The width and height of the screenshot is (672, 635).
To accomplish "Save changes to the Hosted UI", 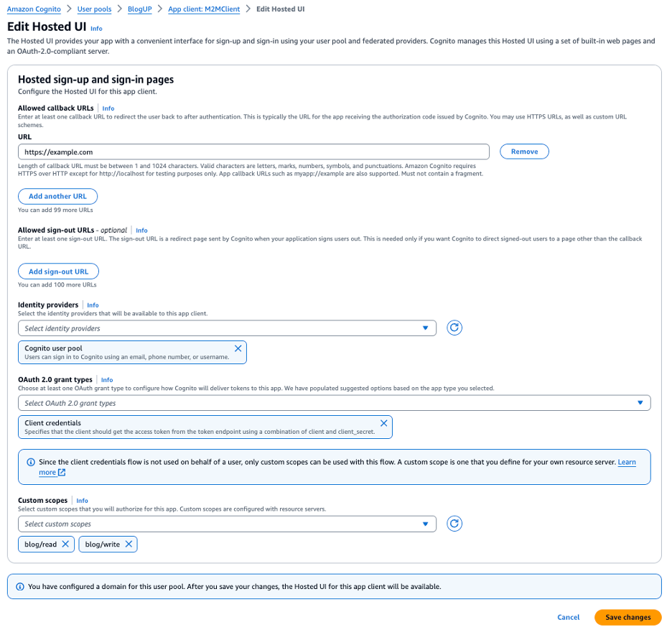I will 627,617.
